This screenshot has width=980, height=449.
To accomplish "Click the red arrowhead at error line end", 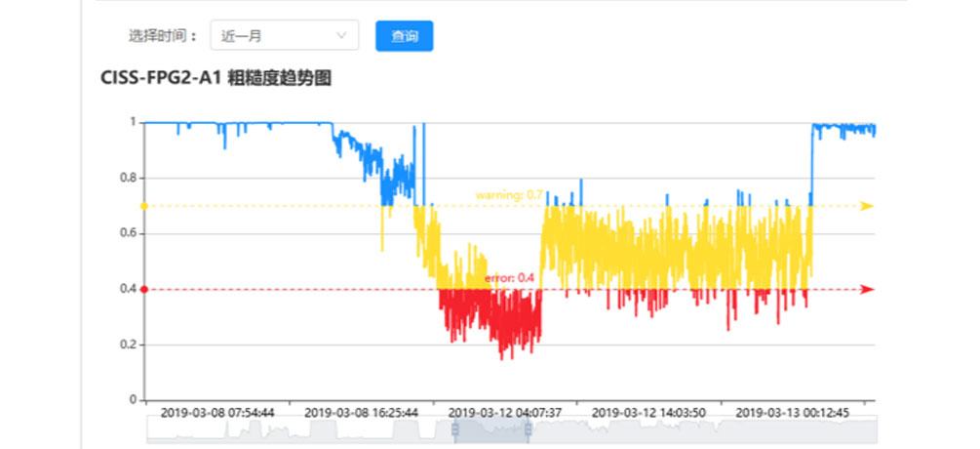I will [x=868, y=289].
